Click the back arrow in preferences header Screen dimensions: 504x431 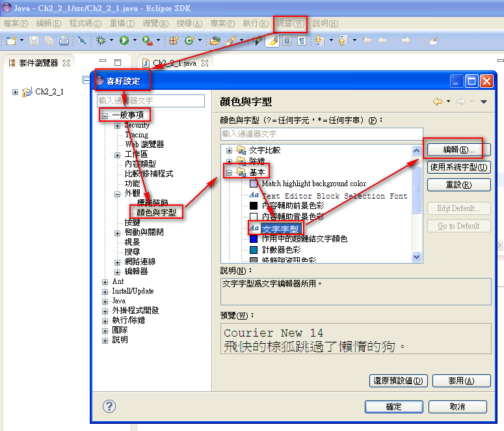[438, 102]
